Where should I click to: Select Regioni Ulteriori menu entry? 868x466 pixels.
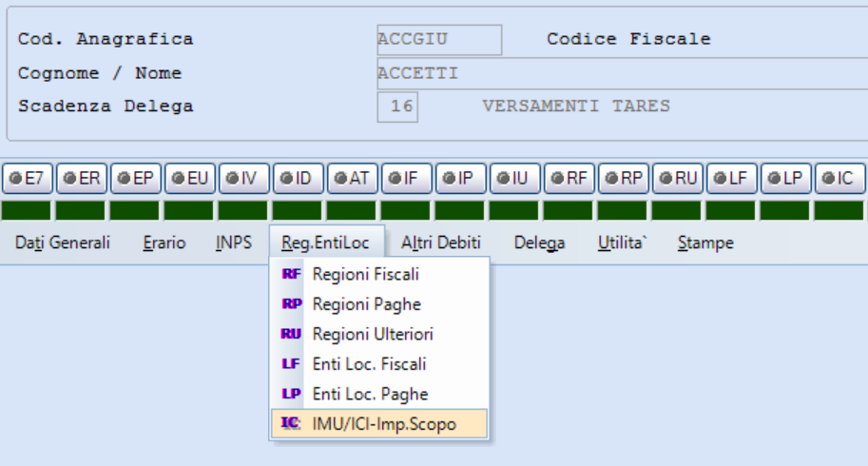click(x=373, y=335)
